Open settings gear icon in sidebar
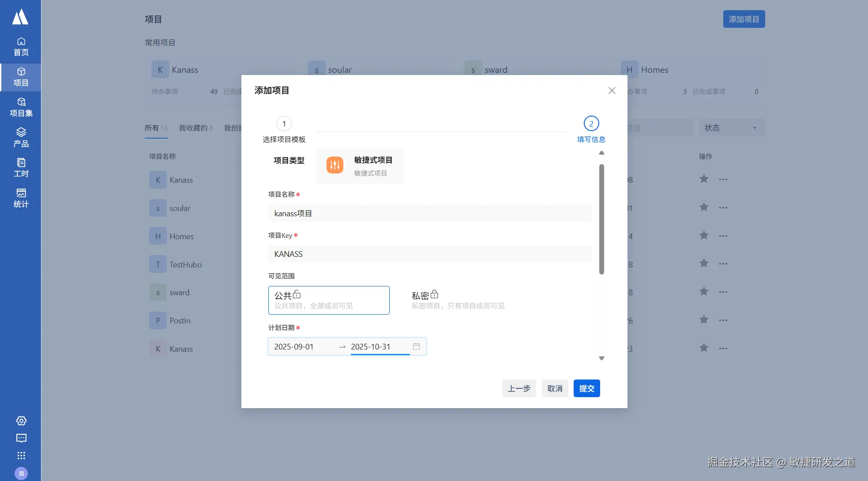The image size is (868, 481). 21,421
